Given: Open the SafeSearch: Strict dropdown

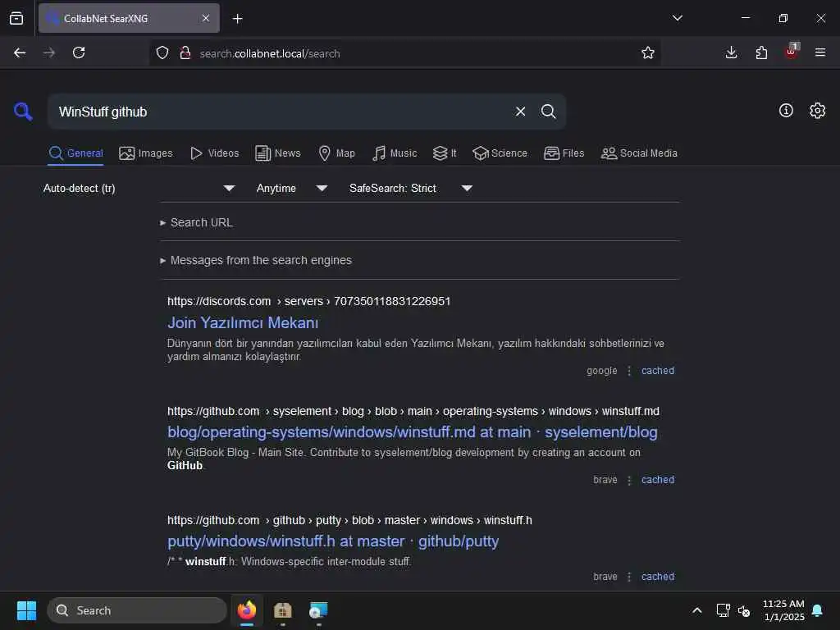Looking at the screenshot, I should (x=410, y=189).
